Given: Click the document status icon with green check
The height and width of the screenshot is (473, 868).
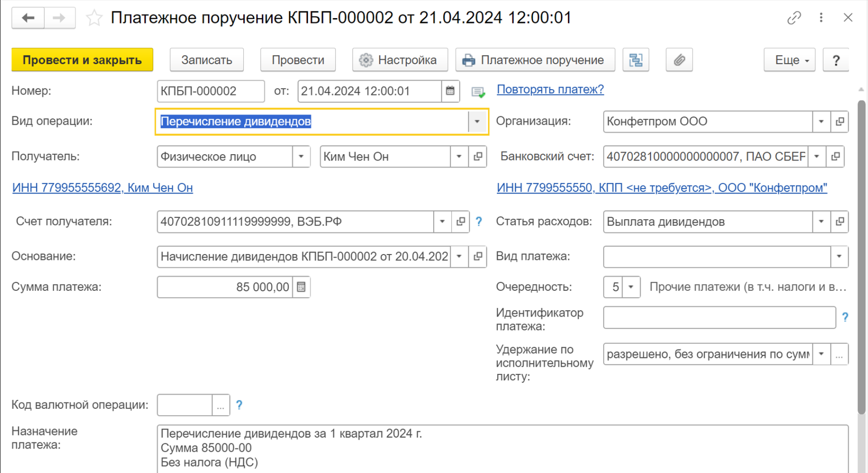Looking at the screenshot, I should tap(478, 92).
